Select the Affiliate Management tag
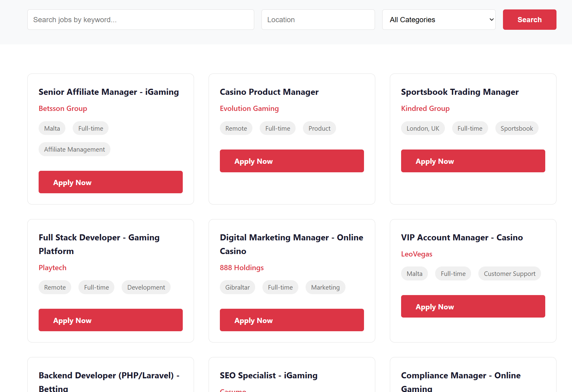Screen dimensions: 572x392 74,149
